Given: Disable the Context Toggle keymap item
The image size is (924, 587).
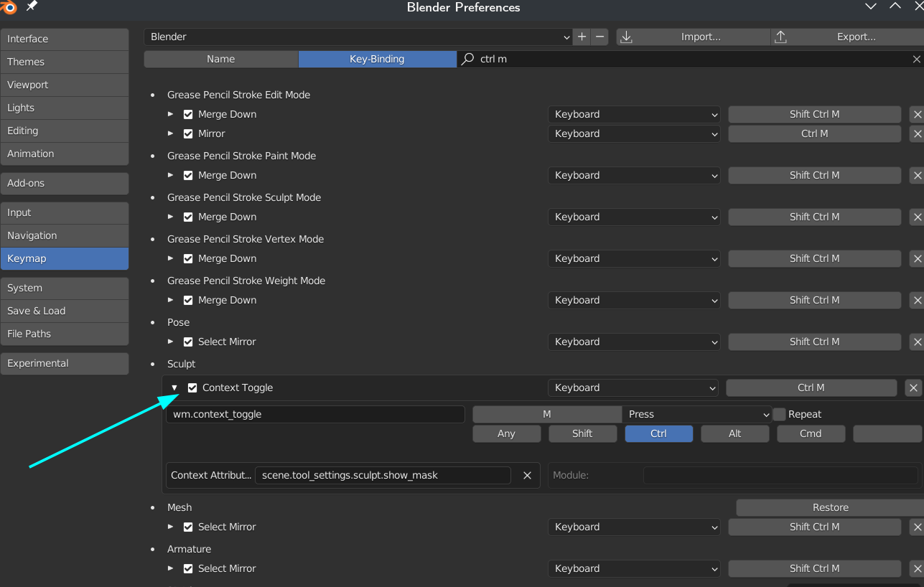Looking at the screenshot, I should [192, 388].
